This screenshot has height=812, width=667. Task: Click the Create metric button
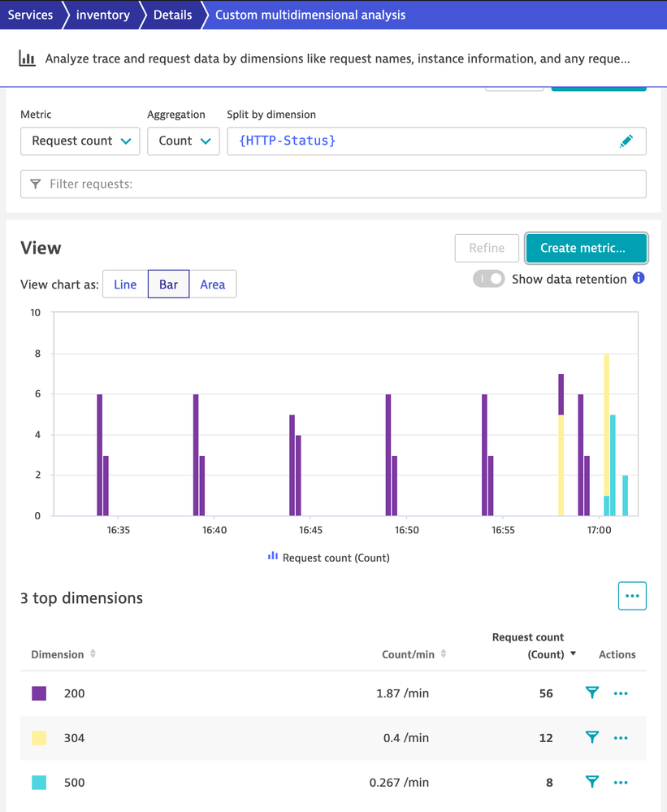point(587,248)
